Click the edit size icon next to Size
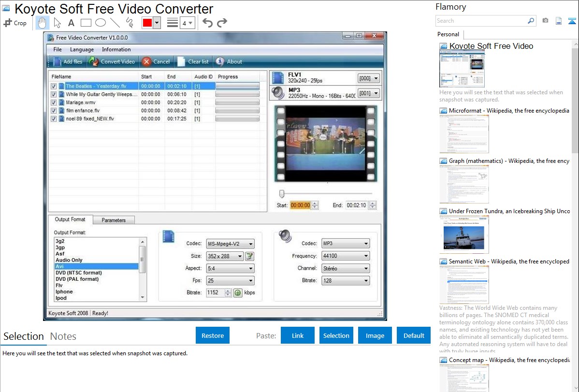The width and height of the screenshot is (579, 392). (249, 256)
